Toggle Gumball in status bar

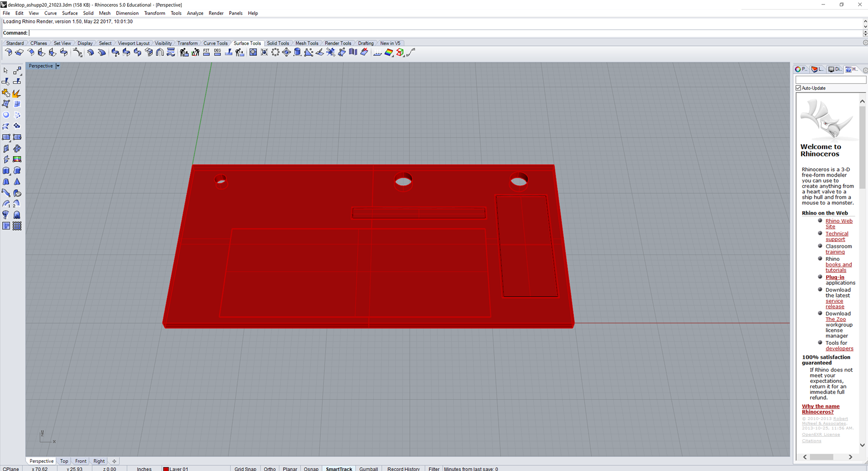click(368, 469)
